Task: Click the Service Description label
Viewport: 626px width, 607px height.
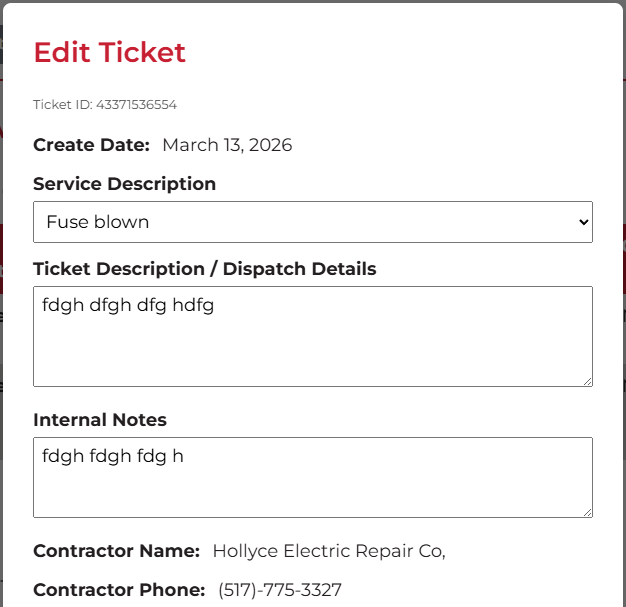Action: pyautogui.click(x=124, y=184)
